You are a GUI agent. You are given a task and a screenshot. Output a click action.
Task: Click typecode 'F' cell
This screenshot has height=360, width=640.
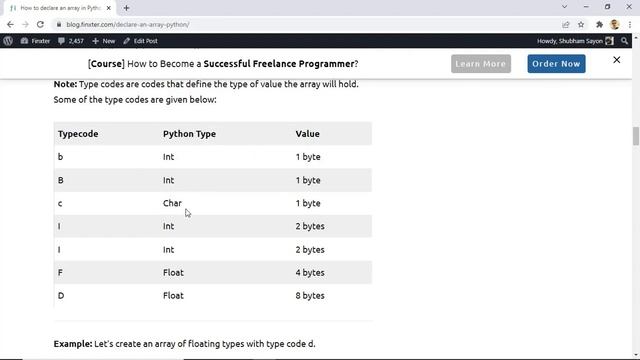[60, 273]
